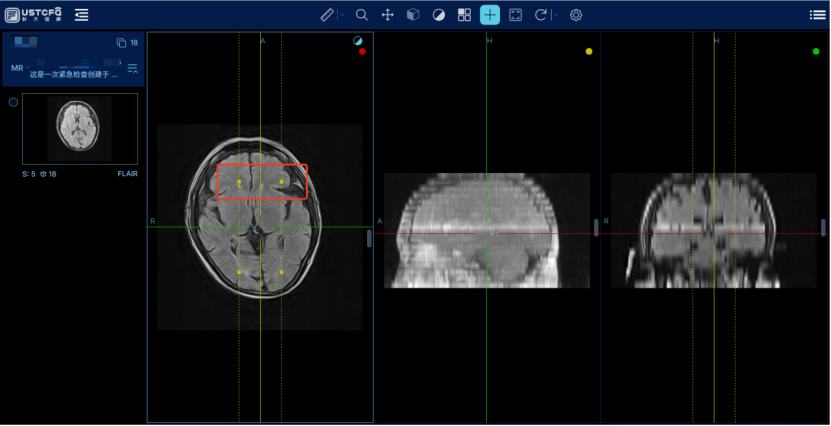Open the settings gear

(x=576, y=15)
